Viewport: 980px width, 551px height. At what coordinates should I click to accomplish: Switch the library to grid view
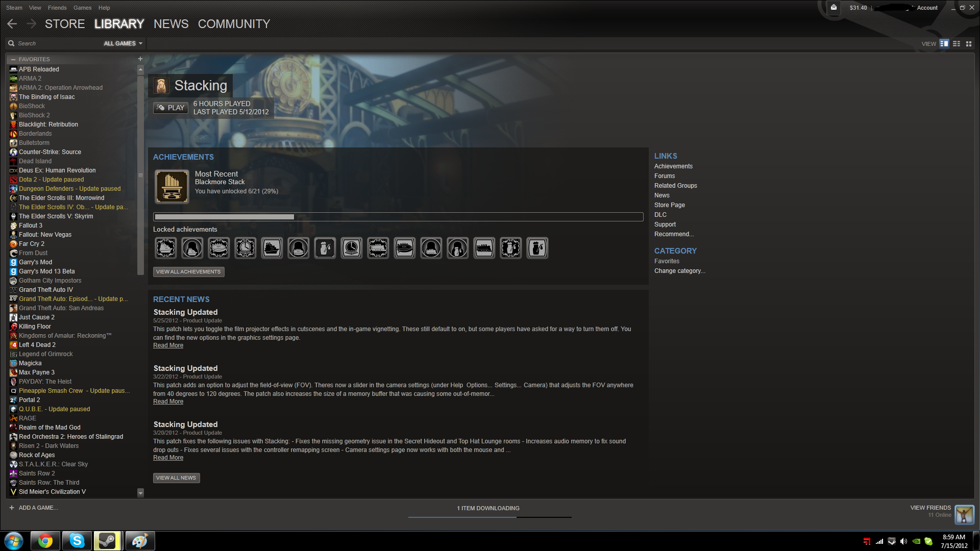(x=969, y=44)
